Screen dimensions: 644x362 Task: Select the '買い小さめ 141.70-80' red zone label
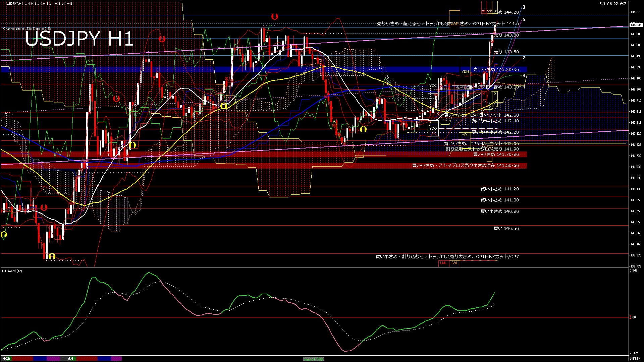point(496,154)
